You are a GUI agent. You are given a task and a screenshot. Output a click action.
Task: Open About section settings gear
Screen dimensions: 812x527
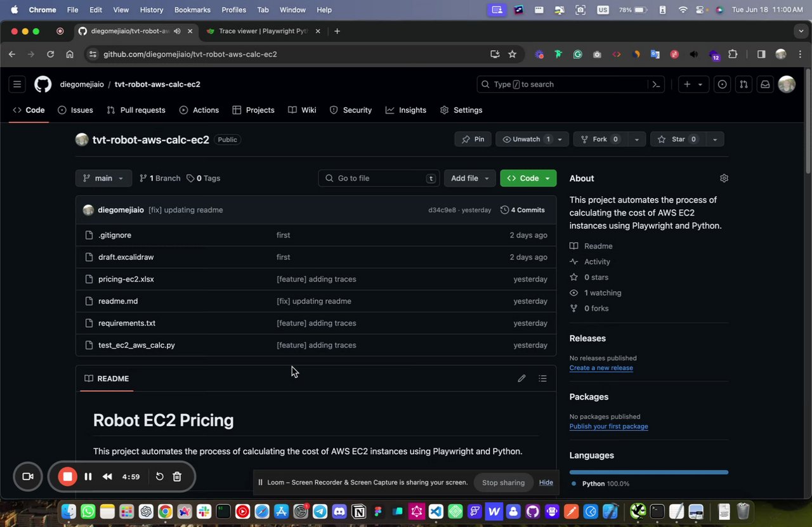pos(724,178)
